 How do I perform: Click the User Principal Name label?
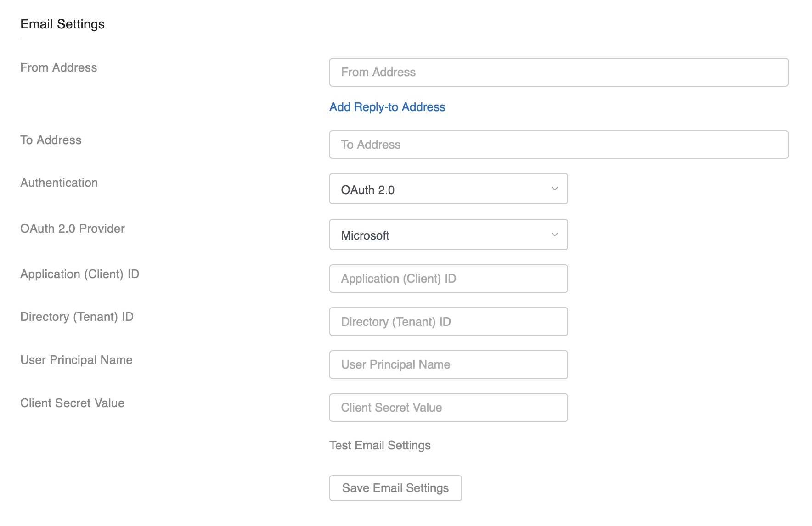tap(76, 360)
